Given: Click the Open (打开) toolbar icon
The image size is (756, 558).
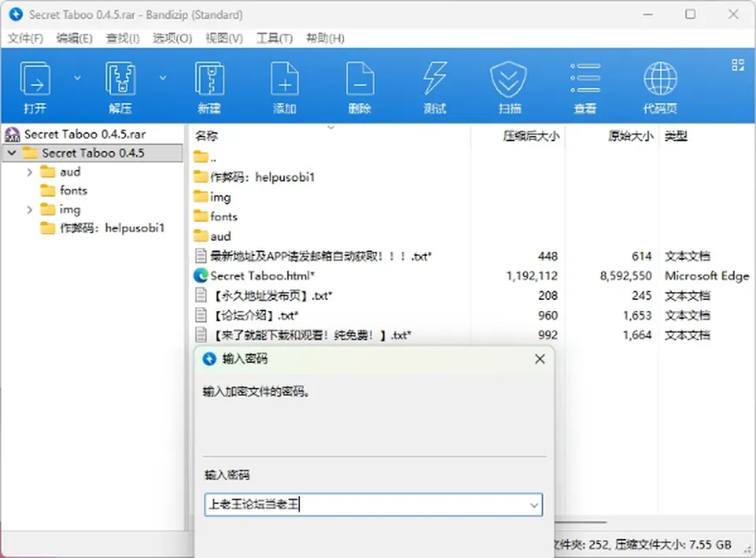Looking at the screenshot, I should tap(35, 79).
